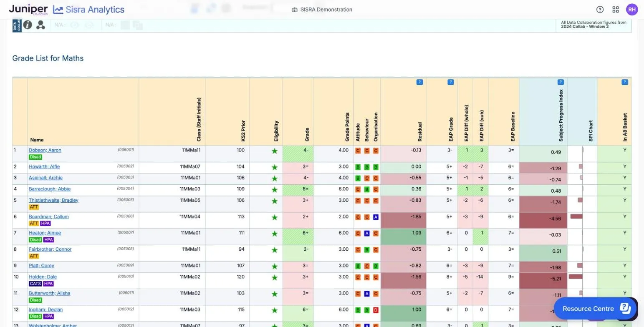Click the Sisra Analytics chart logo
This screenshot has width=644, height=327.
coord(58,10)
